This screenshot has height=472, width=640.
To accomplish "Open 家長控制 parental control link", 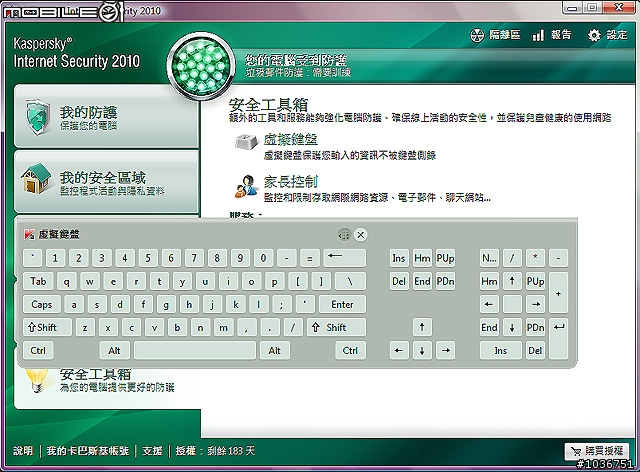I will pos(291,181).
